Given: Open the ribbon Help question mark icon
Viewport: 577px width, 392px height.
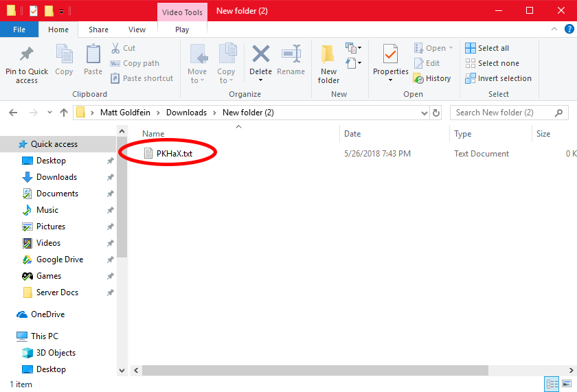Looking at the screenshot, I should [568, 30].
